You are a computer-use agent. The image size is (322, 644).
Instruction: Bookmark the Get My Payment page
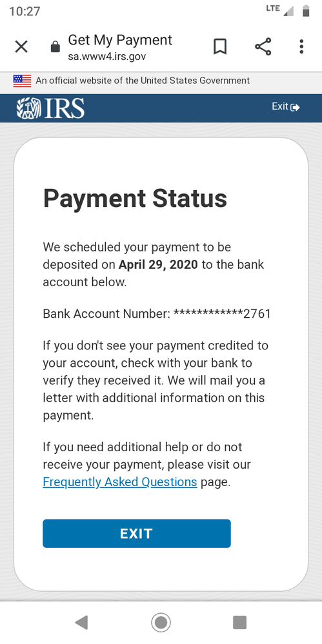[220, 47]
